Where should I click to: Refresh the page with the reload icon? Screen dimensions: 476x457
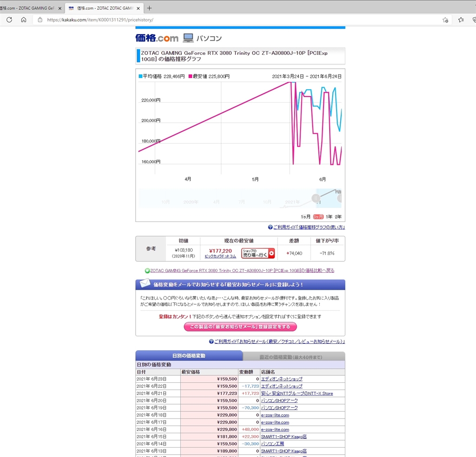[x=9, y=20]
